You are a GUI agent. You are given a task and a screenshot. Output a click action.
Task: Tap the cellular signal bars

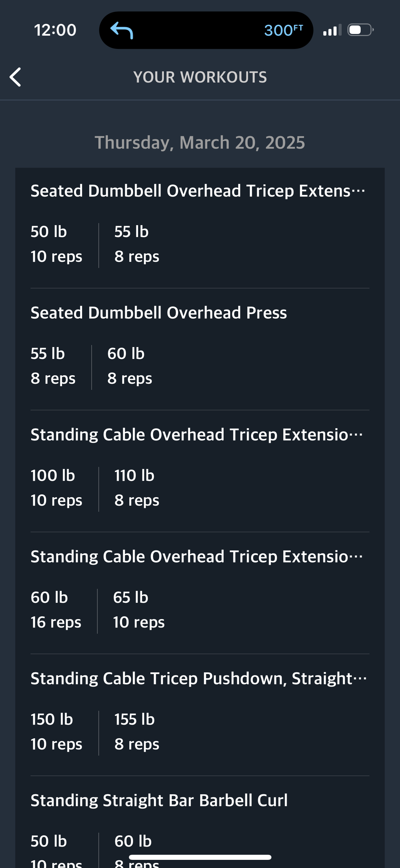[x=332, y=30]
